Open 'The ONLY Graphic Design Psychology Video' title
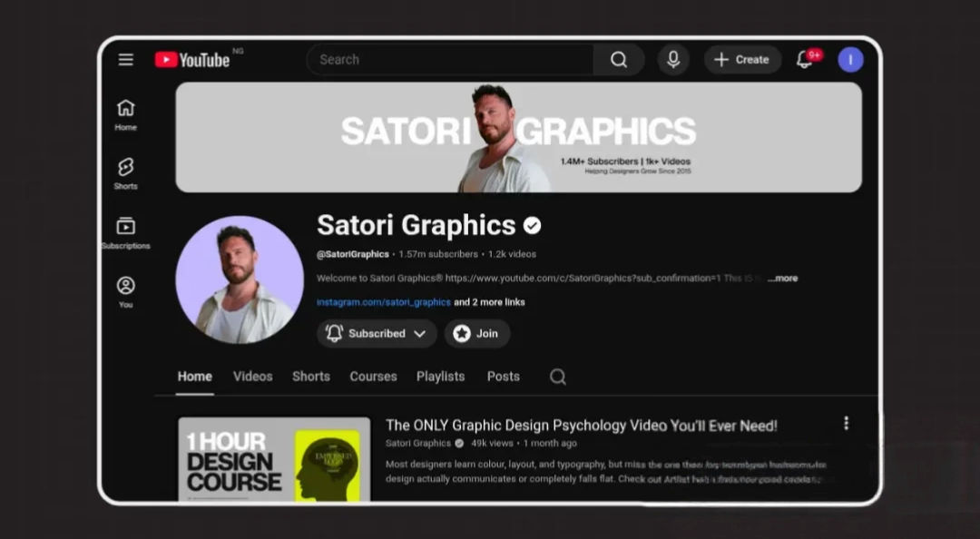This screenshot has height=539, width=980. coord(582,426)
